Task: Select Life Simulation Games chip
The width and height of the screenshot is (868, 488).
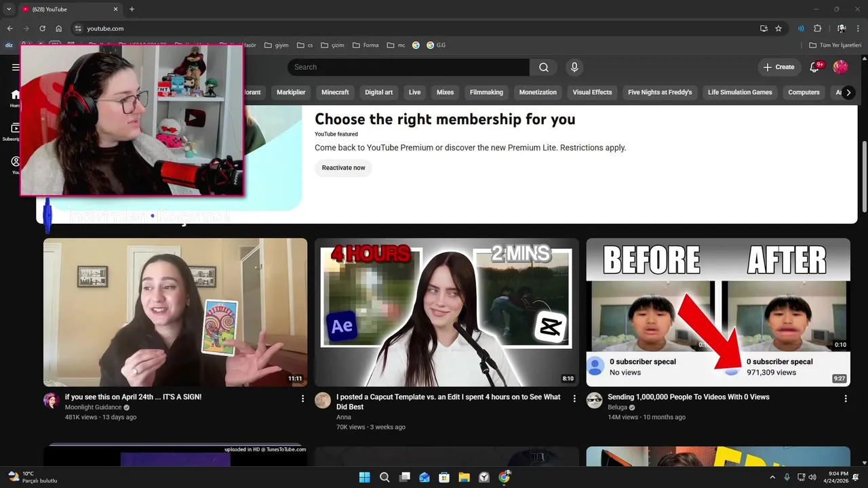Action: 740,92
